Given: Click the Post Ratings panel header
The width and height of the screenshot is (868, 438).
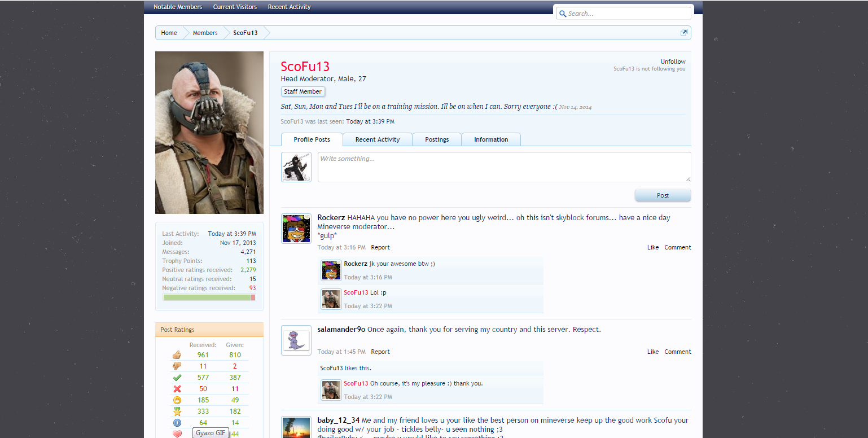Looking at the screenshot, I should point(209,330).
